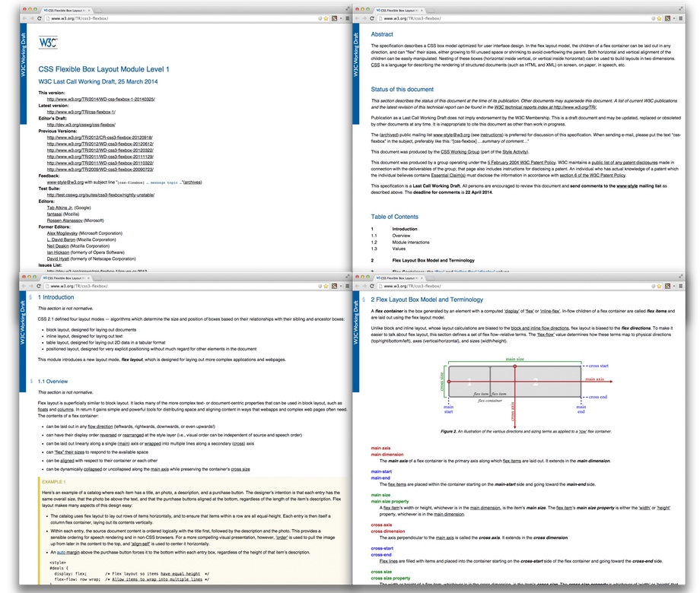The width and height of the screenshot is (700, 593).
Task: Select the CSS Flexible Box tab in Abstract window
Action: pyautogui.click(x=399, y=10)
